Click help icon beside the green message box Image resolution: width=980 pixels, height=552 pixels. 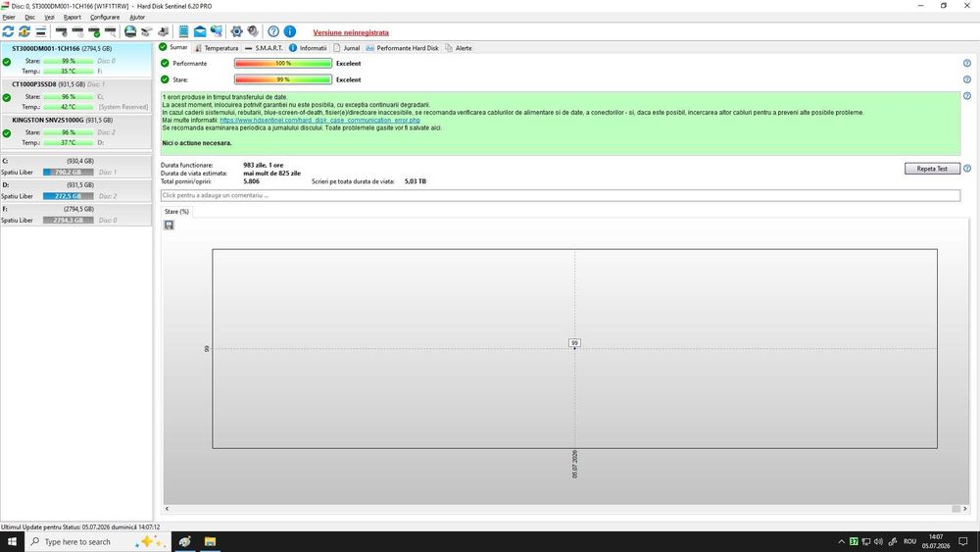pyautogui.click(x=967, y=96)
